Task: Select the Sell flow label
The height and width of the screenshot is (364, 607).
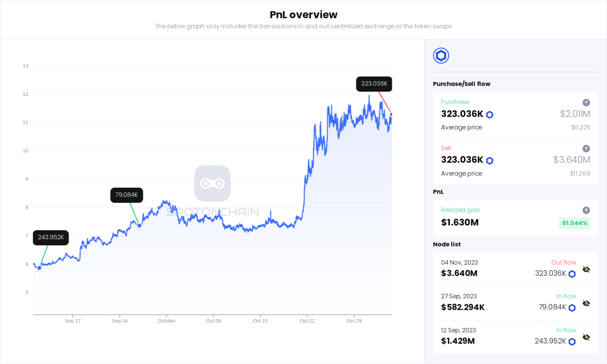Action: [446, 148]
